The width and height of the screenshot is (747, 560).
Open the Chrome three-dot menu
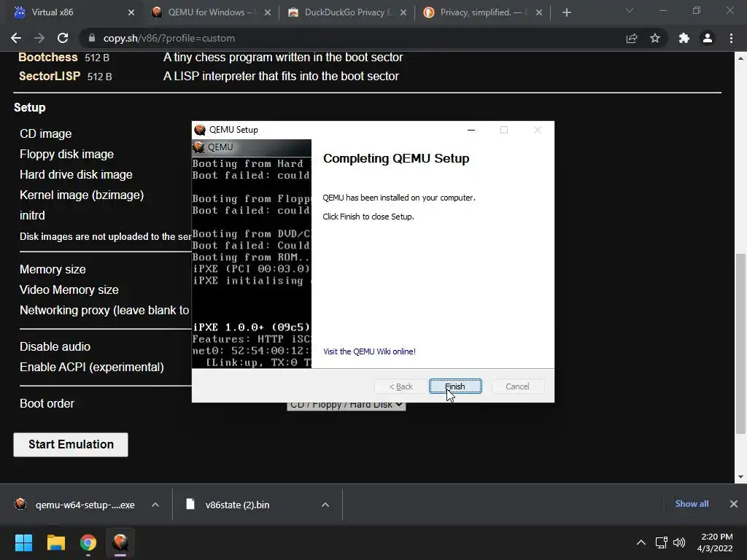[731, 38]
